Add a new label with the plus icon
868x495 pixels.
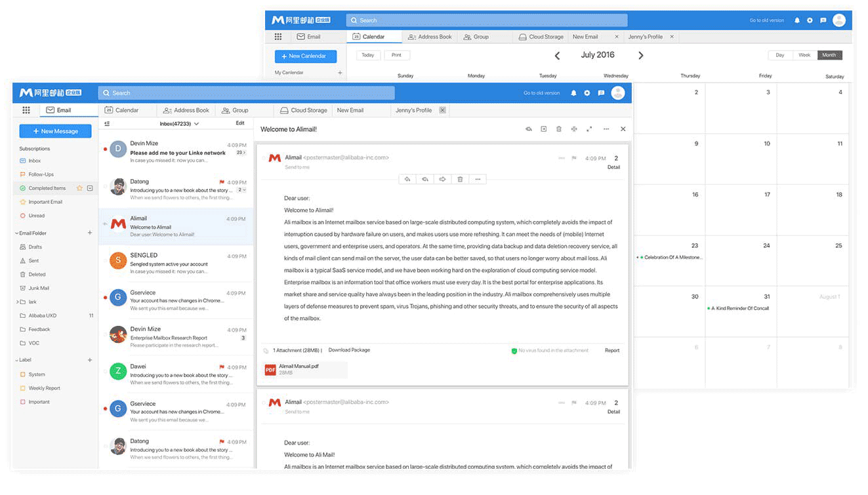click(90, 360)
